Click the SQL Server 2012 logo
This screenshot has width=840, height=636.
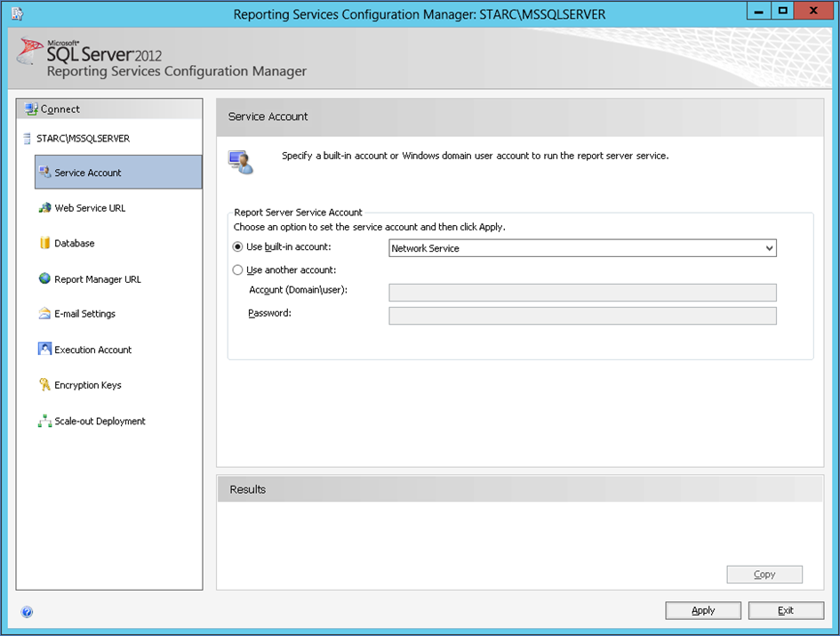pyautogui.click(x=89, y=52)
